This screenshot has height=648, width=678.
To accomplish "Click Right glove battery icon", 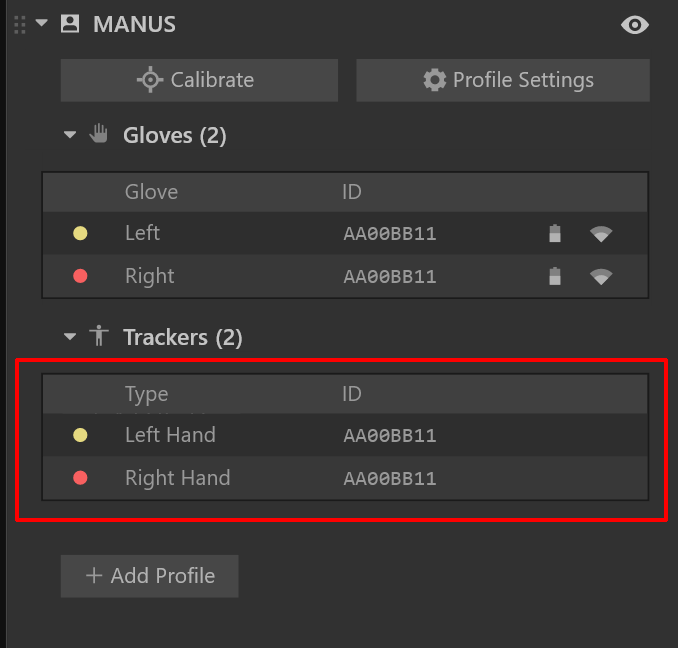I will coord(555,277).
